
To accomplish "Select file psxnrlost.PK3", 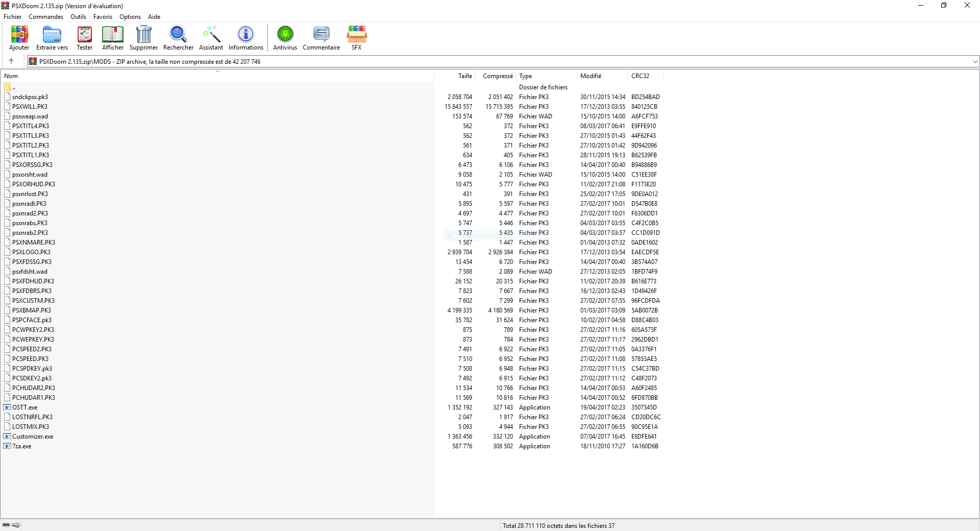I will coord(30,194).
